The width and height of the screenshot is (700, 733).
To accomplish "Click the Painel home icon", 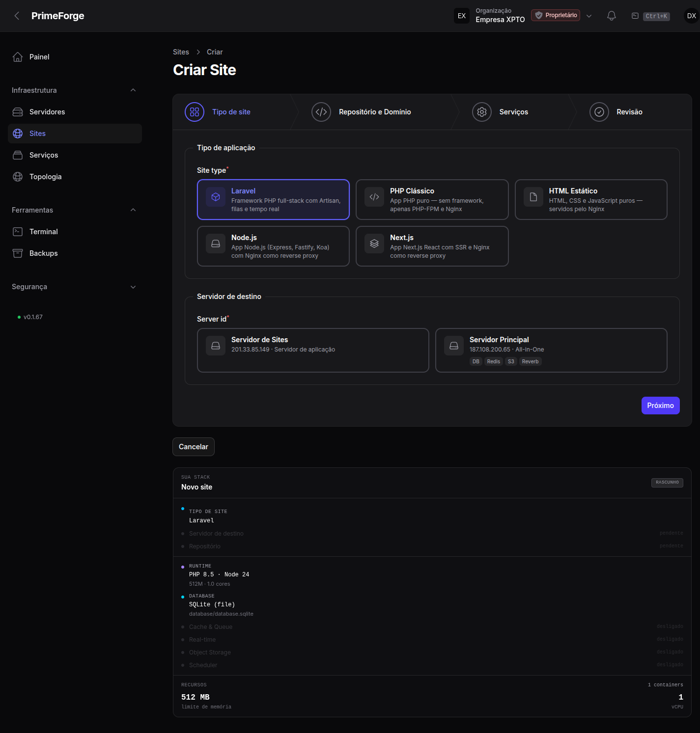I will 18,57.
